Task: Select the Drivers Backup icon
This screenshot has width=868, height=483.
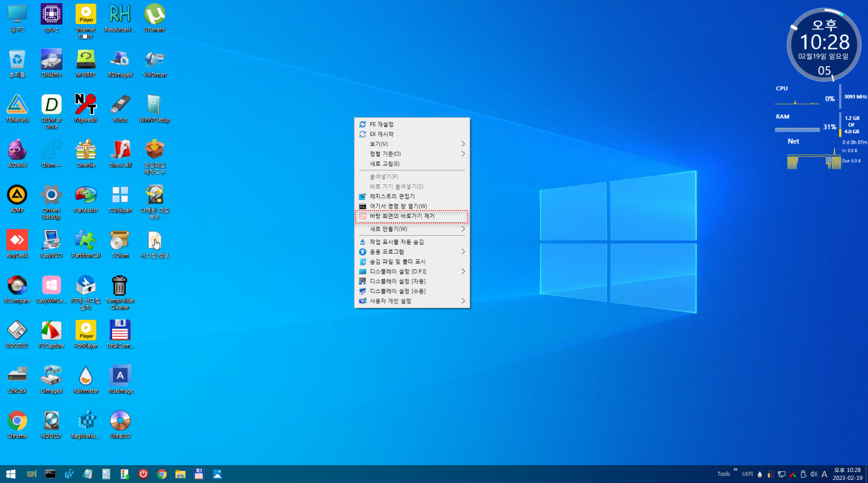Action: pyautogui.click(x=51, y=202)
